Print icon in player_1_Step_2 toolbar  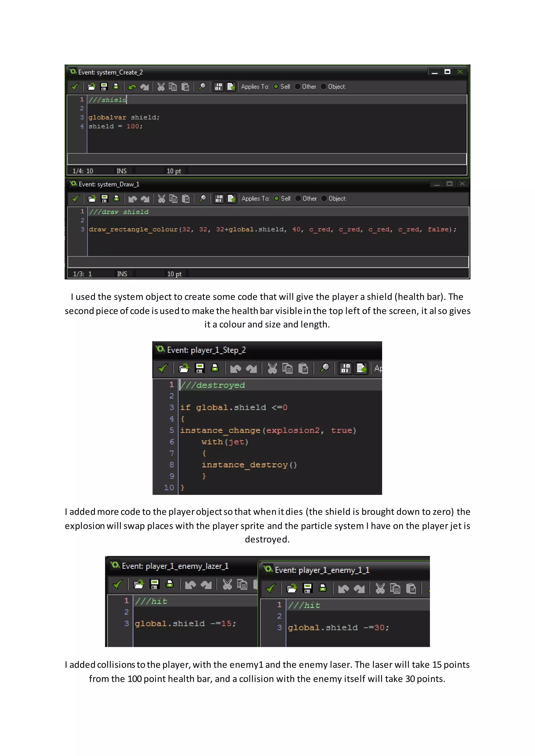click(215, 368)
